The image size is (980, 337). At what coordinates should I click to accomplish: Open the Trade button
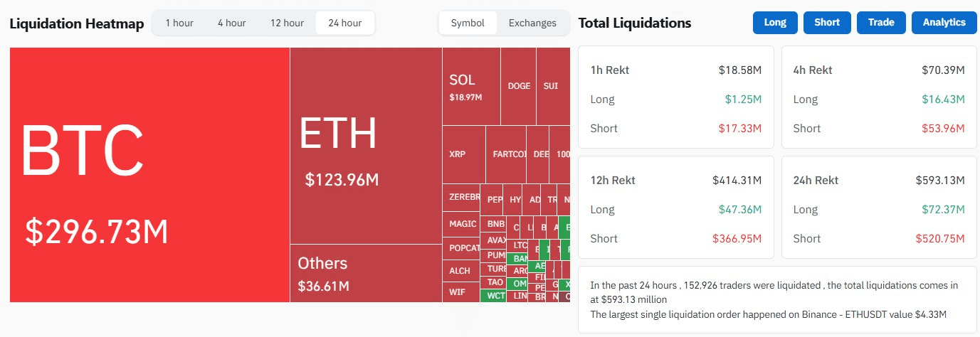pyautogui.click(x=881, y=22)
